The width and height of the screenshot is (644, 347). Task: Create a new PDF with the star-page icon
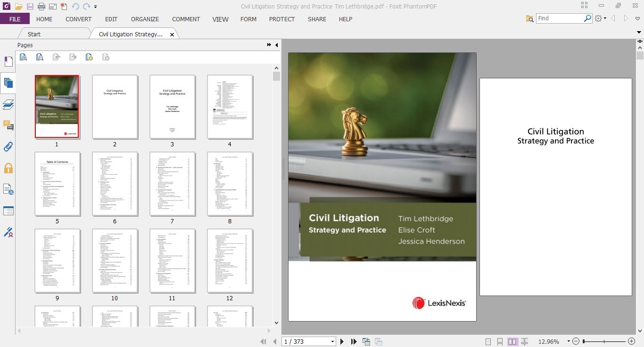pyautogui.click(x=64, y=7)
